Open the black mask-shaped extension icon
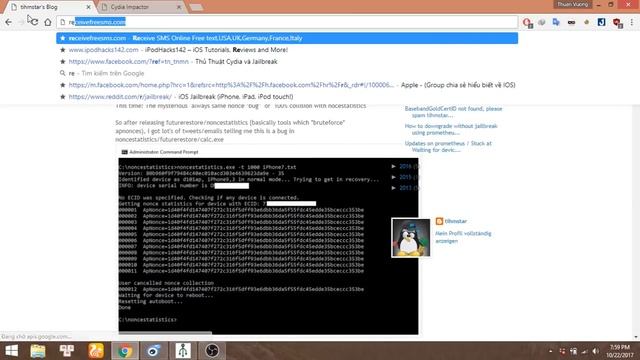 click(x=571, y=22)
